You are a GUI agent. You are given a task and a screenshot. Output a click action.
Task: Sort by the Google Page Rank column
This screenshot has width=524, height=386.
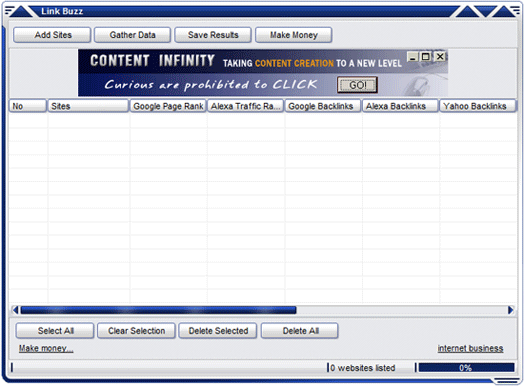(168, 106)
